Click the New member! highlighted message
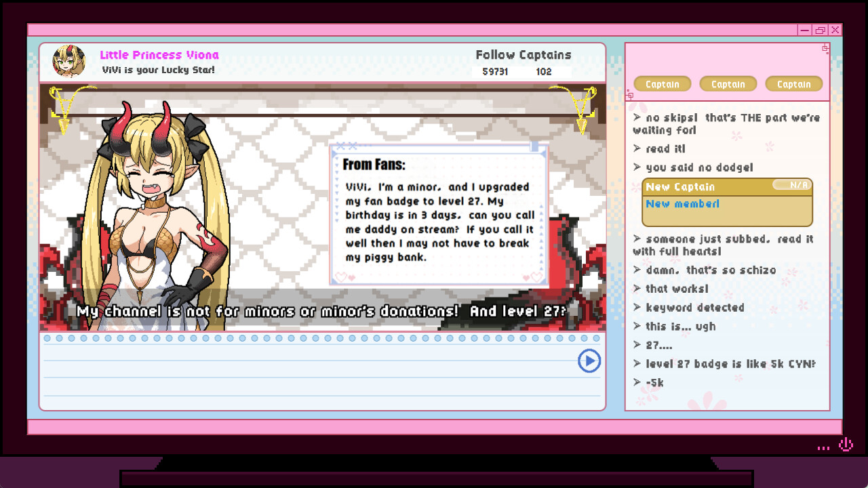This screenshot has width=868, height=488. (x=683, y=203)
